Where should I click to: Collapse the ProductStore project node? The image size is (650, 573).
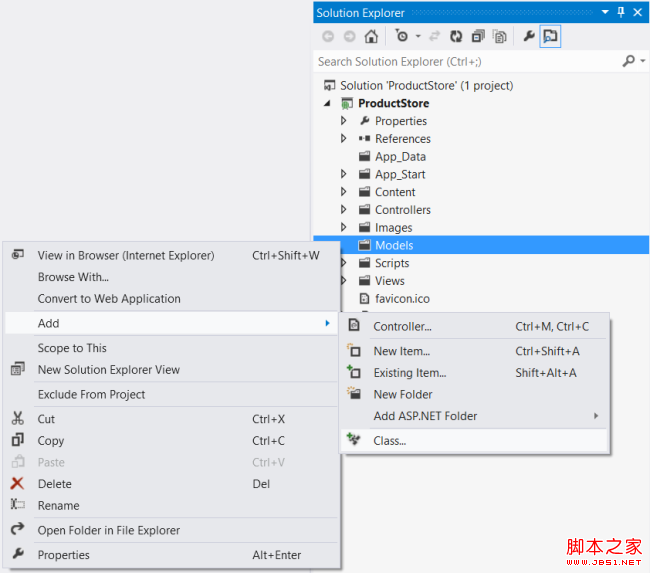(x=327, y=103)
